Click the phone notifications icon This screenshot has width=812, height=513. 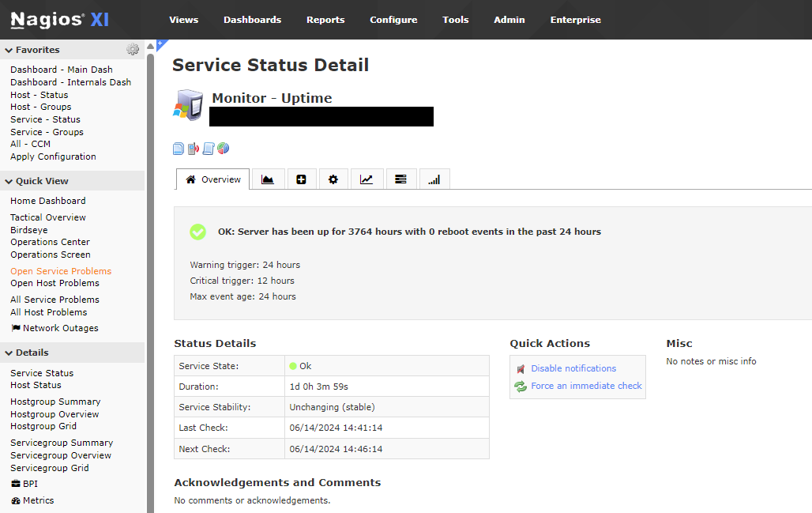pyautogui.click(x=194, y=149)
